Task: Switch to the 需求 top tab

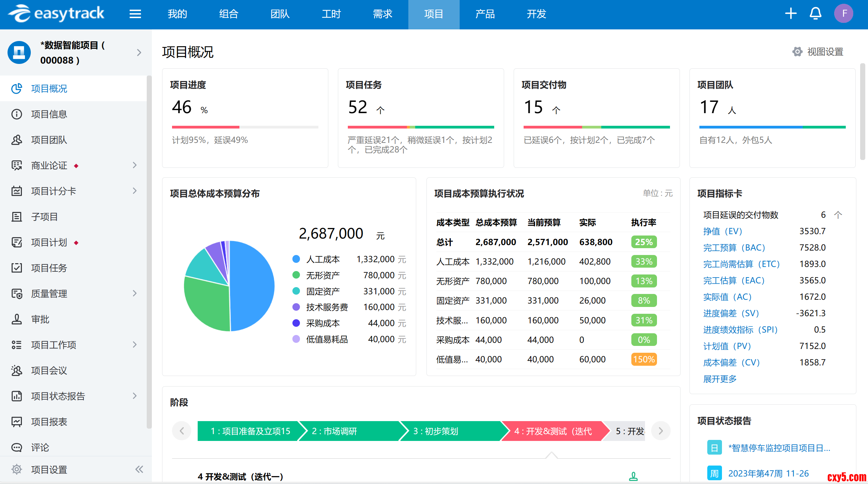Action: pyautogui.click(x=382, y=14)
